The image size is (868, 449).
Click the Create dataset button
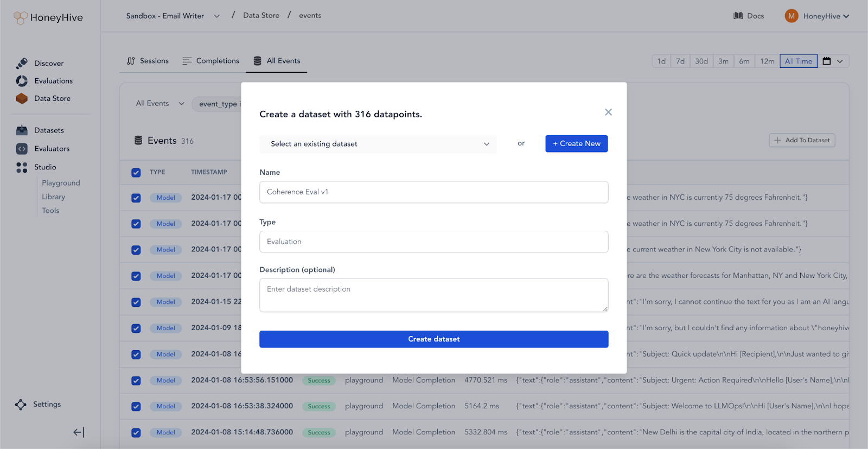pos(434,339)
